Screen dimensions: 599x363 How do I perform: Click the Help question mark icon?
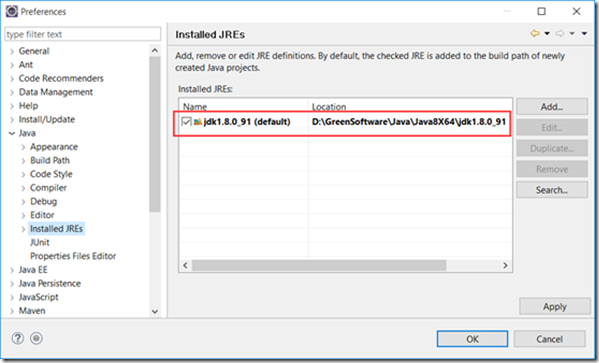18,338
